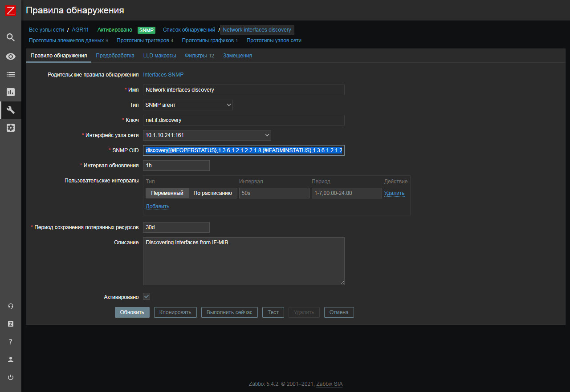Screen dimensions: 570x392
Task: Uncheck the Активировано checkbox
Action: pos(147,297)
